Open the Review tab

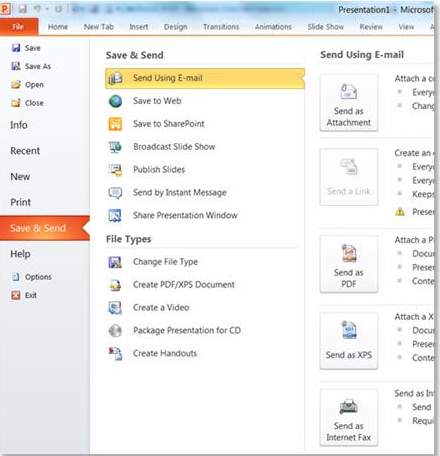pyautogui.click(x=371, y=27)
